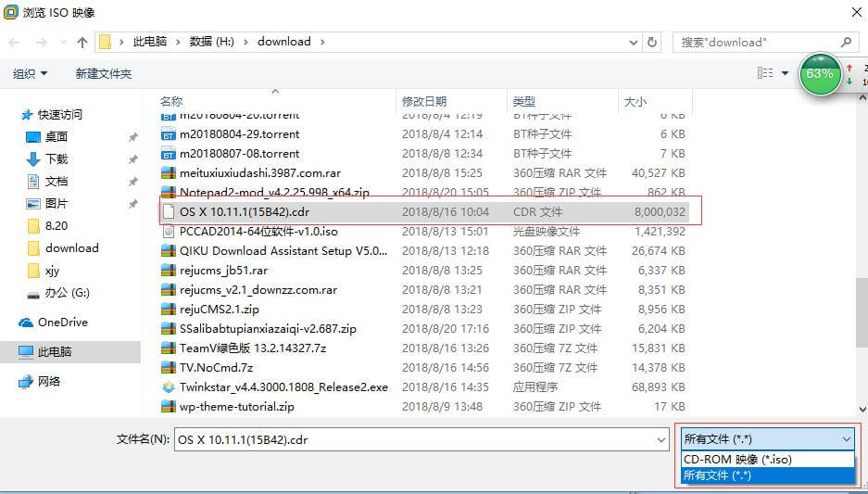Select QIKU Download Assistant Setup archive icon
This screenshot has height=494, width=868.
[169, 251]
